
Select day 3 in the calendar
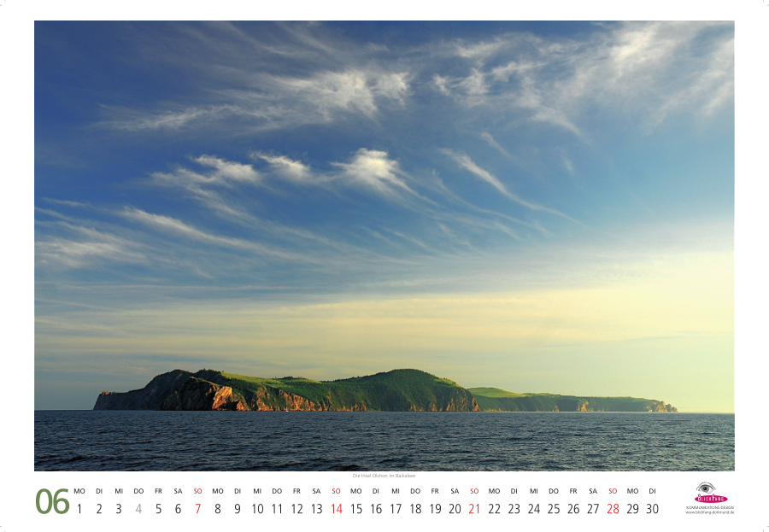[119, 509]
